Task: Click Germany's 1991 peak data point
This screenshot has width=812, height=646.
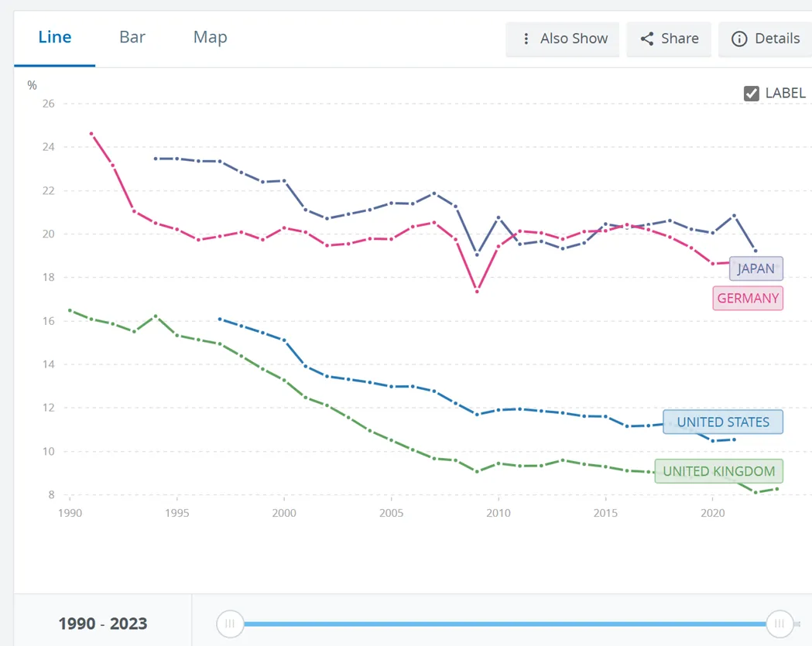Action: click(91, 134)
